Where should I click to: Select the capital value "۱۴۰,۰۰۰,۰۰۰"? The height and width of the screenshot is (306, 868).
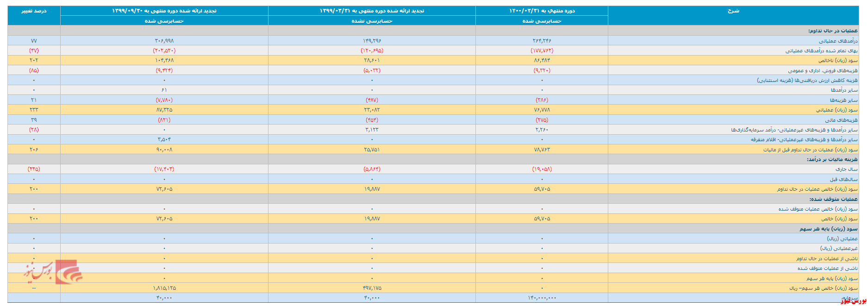point(542,298)
